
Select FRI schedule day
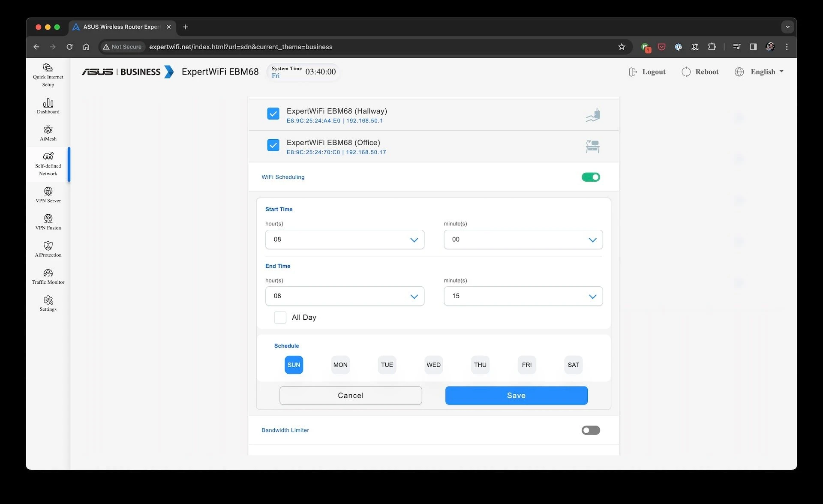pyautogui.click(x=527, y=365)
